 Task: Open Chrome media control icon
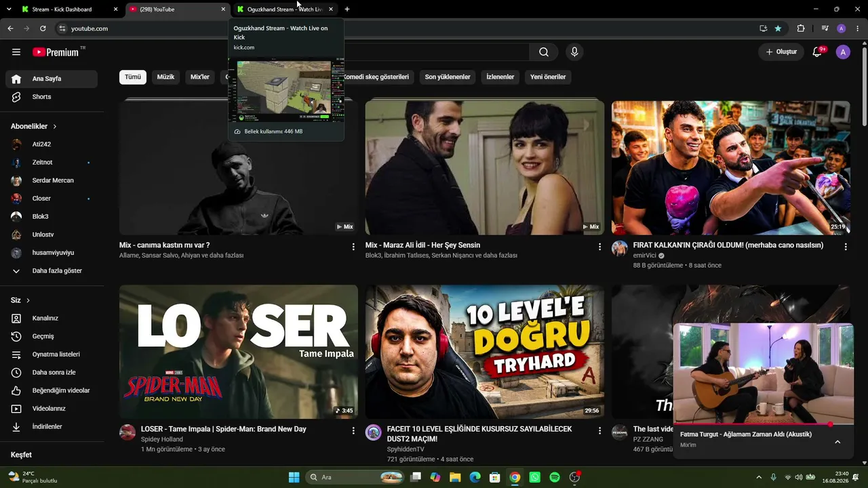pos(825,28)
